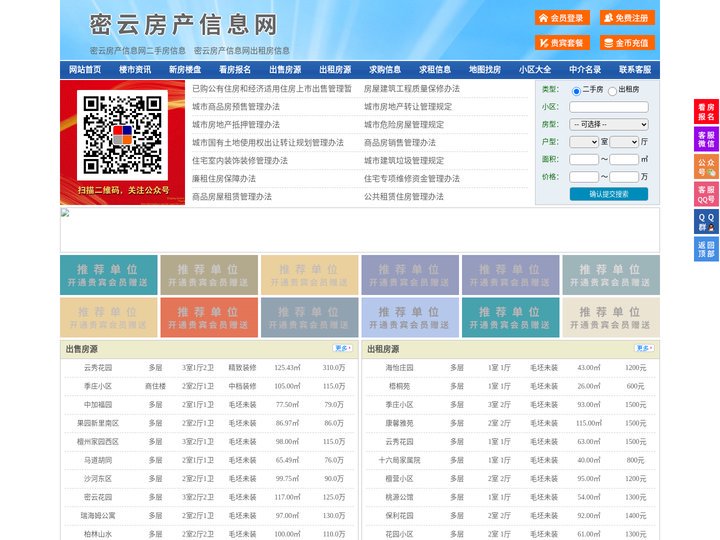Click the 公众号 floating sidebar icon
Viewport: 720px width, 540px height.
706,167
